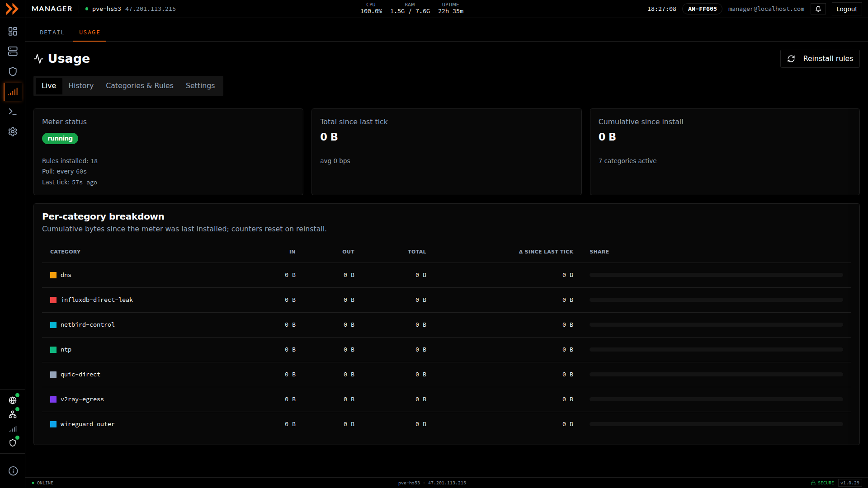
Task: Open the Settings sub-tab
Action: (200, 86)
